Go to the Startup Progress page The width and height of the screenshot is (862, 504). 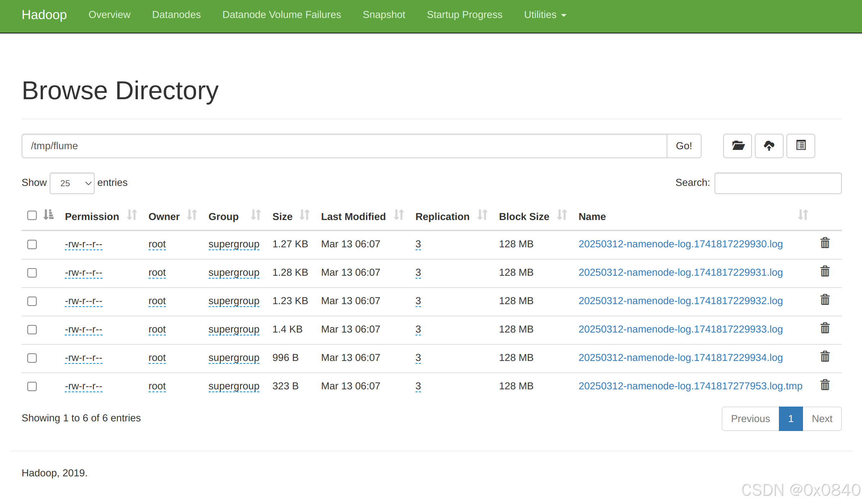[464, 15]
